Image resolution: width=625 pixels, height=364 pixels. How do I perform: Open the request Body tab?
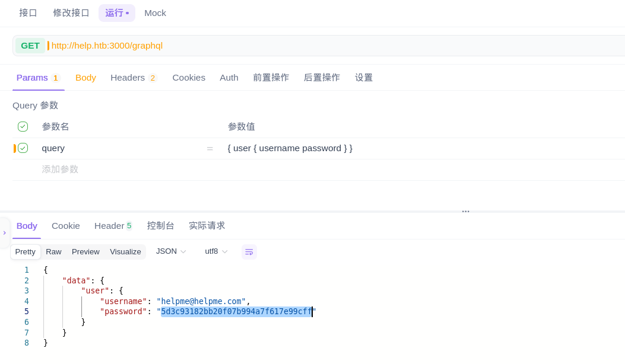click(x=85, y=78)
